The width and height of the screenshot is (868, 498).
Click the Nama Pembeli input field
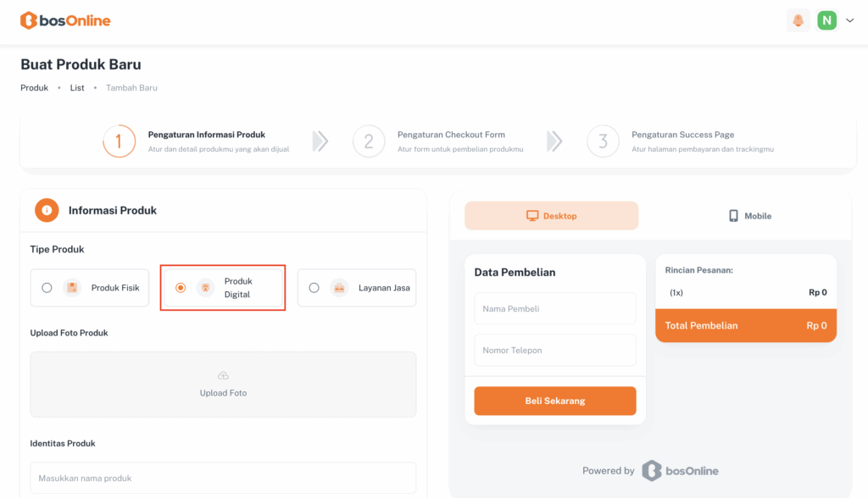coord(554,309)
